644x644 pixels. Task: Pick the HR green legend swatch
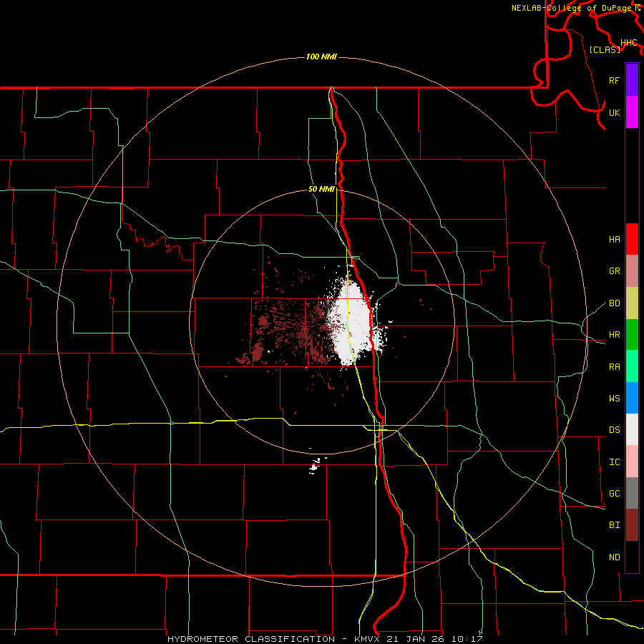632,335
